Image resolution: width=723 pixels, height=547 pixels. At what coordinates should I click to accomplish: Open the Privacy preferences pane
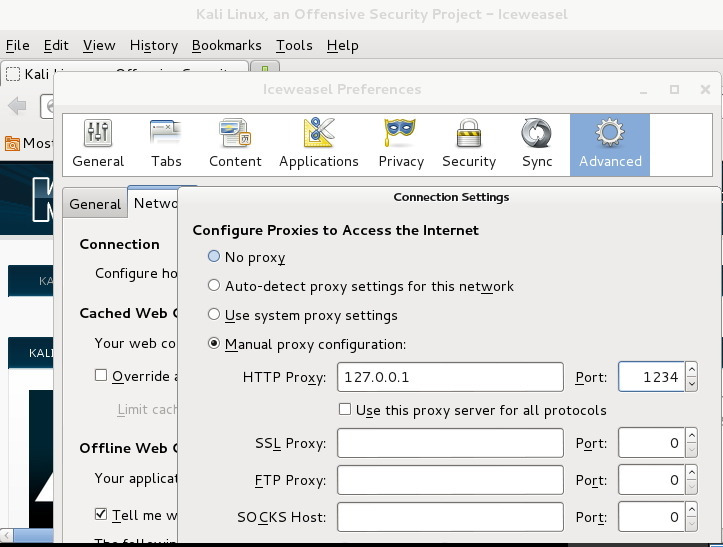pos(401,144)
